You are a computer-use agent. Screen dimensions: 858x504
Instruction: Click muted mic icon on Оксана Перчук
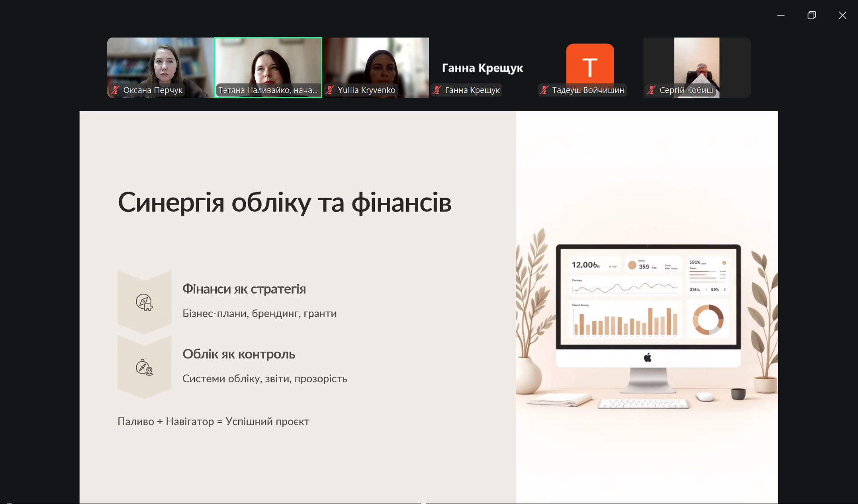(x=115, y=90)
